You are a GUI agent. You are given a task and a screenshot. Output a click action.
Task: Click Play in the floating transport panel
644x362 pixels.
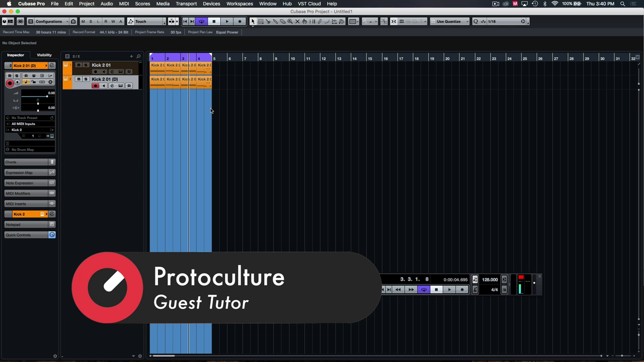tap(449, 290)
